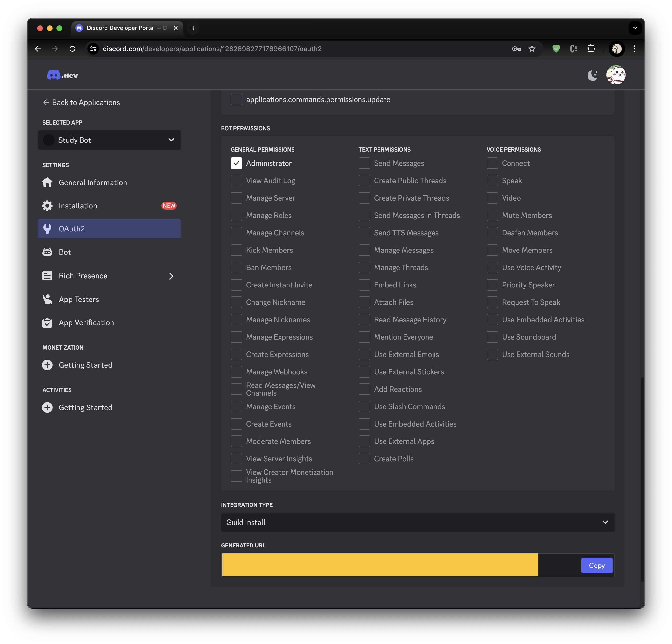Open the tab search dropdown in Chrome
This screenshot has height=644, width=672.
point(635,28)
